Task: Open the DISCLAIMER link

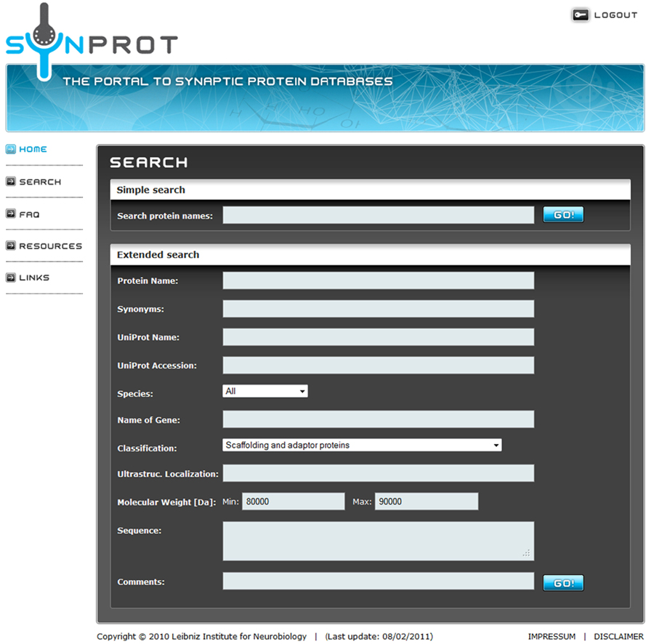Action: [618, 637]
